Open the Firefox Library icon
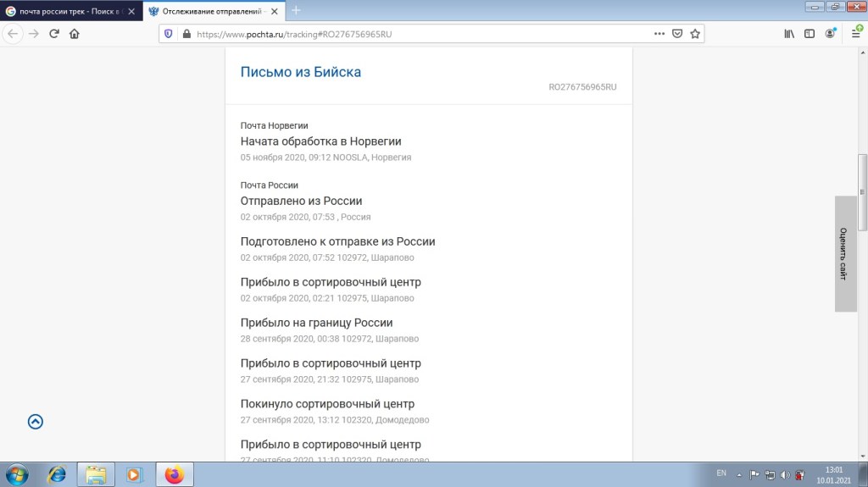The height and width of the screenshot is (487, 868). pyautogui.click(x=789, y=34)
